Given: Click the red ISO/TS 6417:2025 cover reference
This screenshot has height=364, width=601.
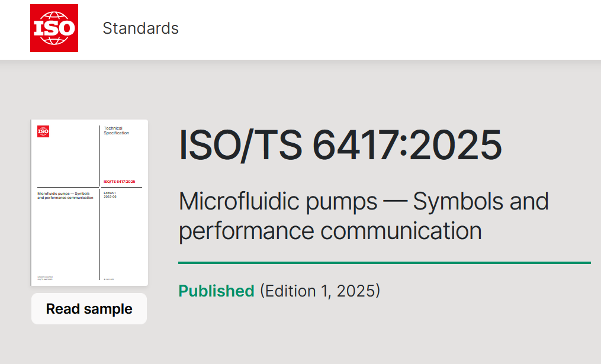Looking at the screenshot, I should 119,182.
